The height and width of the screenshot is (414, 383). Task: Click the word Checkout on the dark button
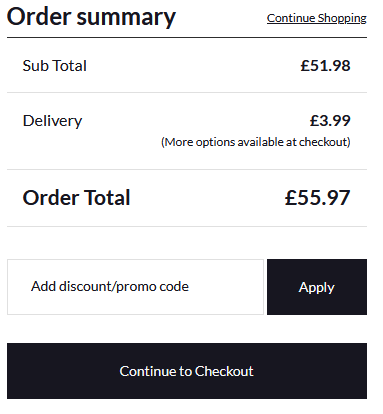[224, 371]
